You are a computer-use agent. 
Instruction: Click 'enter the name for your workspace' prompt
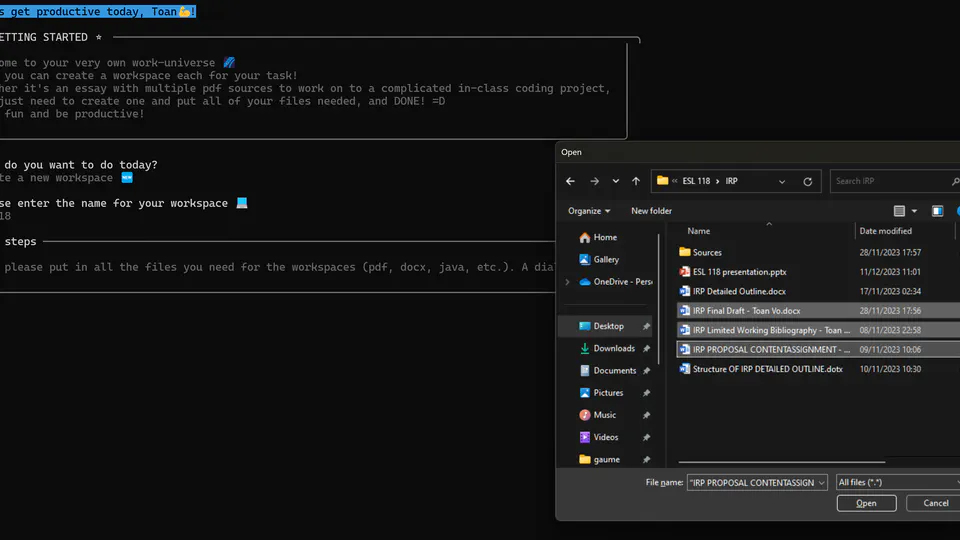pos(122,203)
